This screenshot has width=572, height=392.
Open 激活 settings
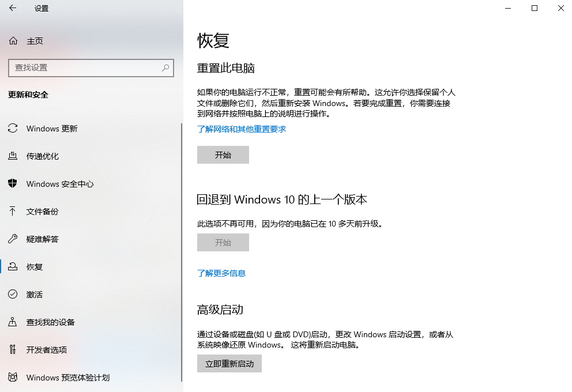pos(35,295)
